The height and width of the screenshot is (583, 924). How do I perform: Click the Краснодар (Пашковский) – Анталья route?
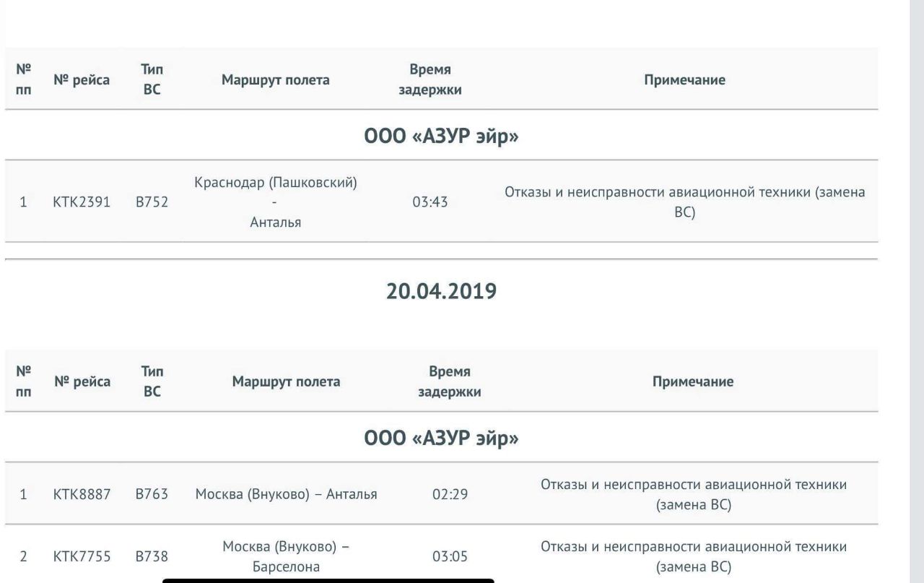coord(276,202)
